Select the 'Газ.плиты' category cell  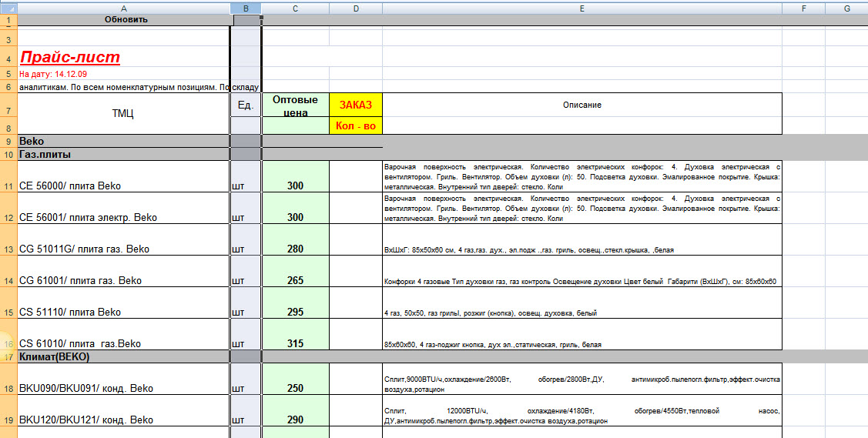[123, 154]
